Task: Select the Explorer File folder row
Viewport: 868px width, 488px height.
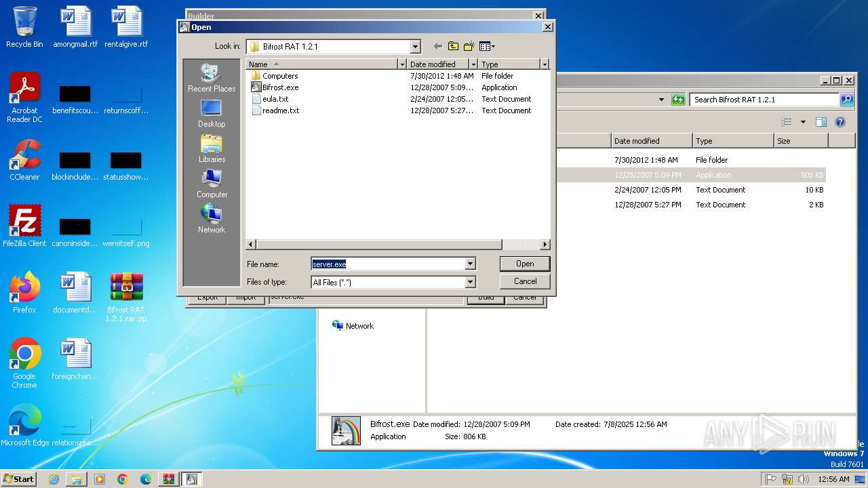Action: [x=690, y=160]
